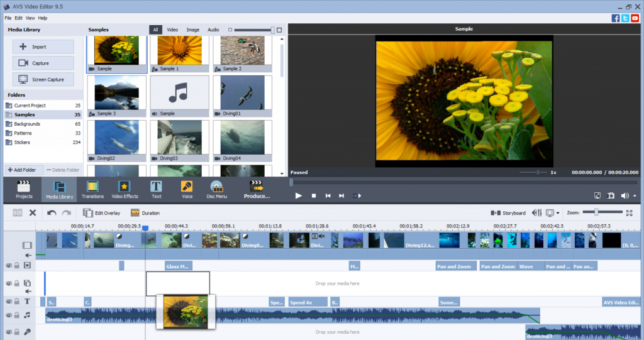644x340 pixels.
Task: Expand the volume control arrow
Action: (634, 196)
